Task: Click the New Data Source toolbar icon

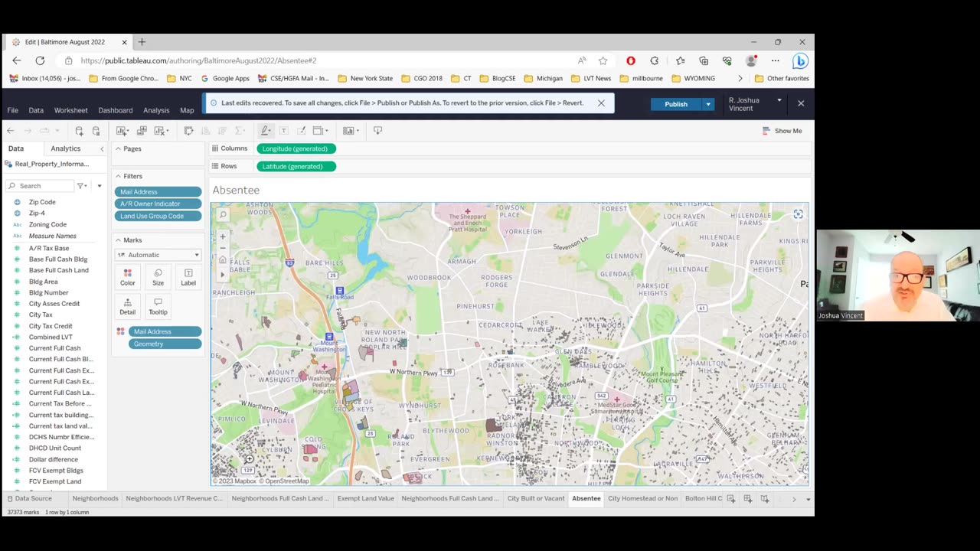Action: tap(79, 131)
